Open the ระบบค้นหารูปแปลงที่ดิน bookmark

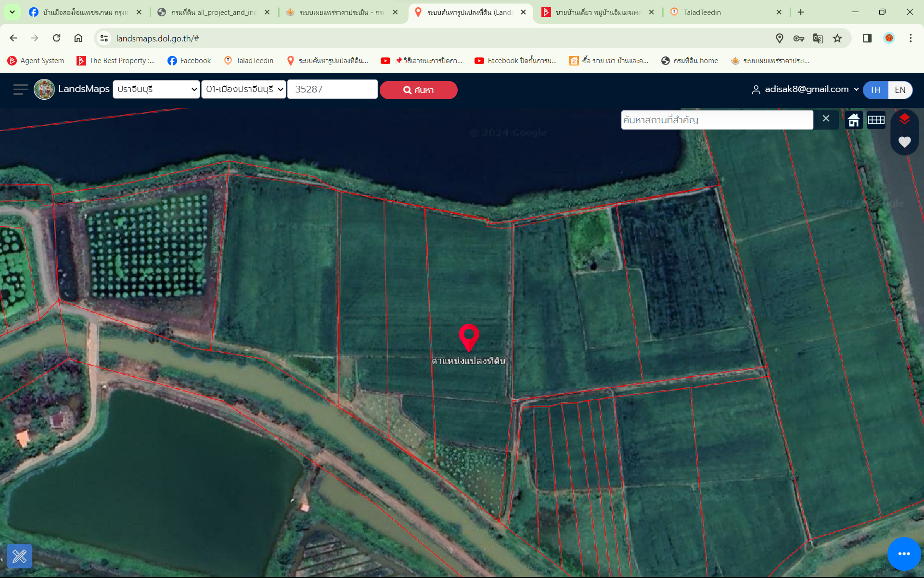point(327,61)
